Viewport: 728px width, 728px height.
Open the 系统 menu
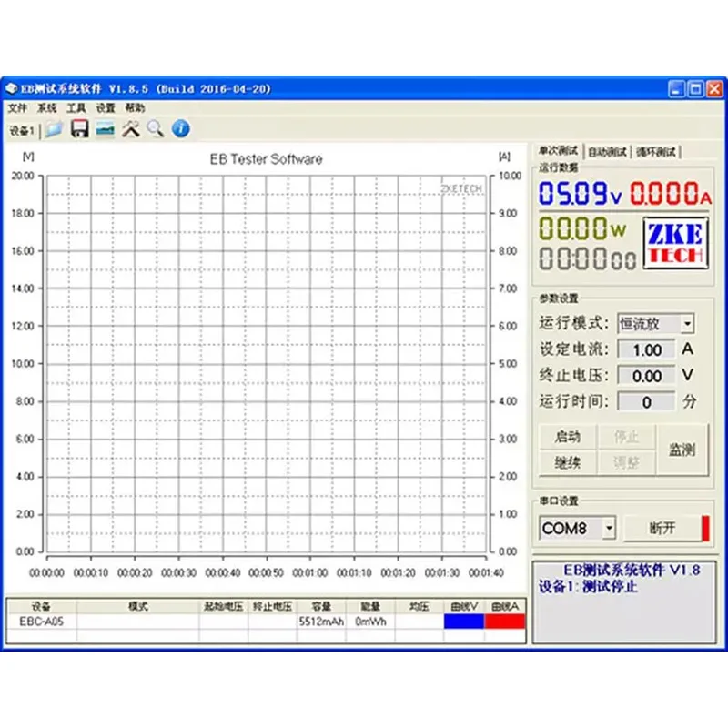click(47, 108)
